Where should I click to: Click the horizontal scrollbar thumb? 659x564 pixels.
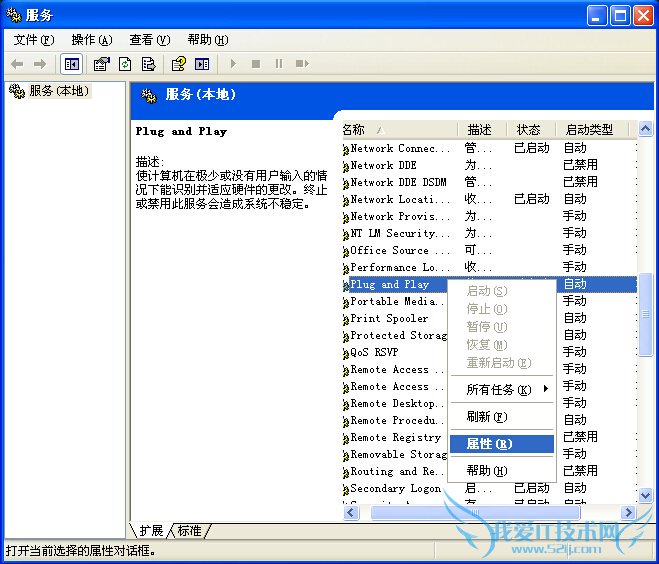pos(475,512)
